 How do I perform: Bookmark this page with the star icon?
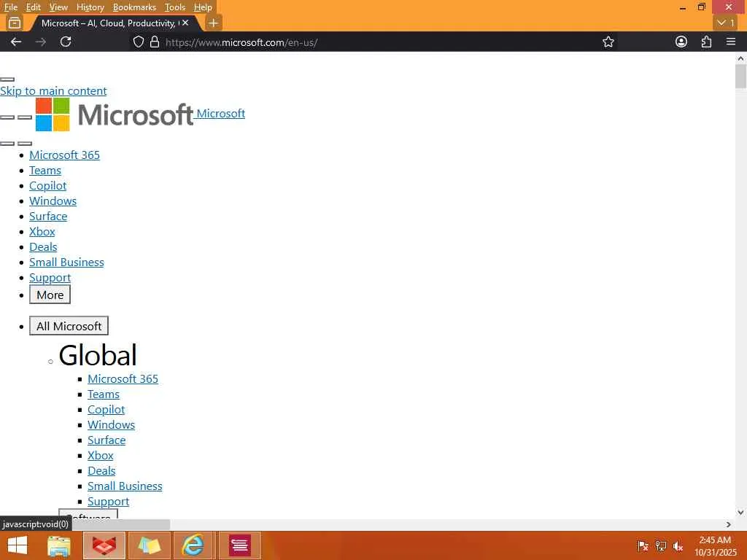608,42
